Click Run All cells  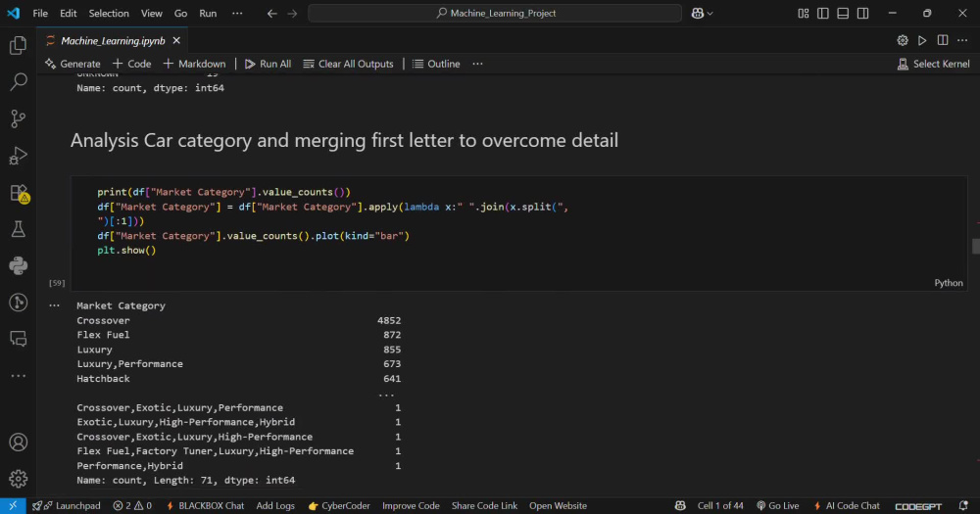[269, 64]
